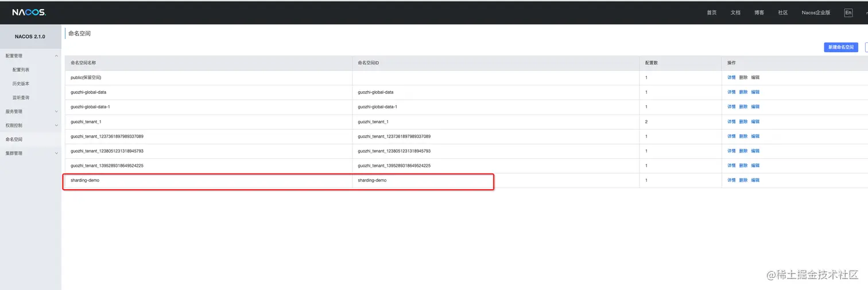Open the 文档 link in top bar
Viewport: 868px width, 290px height.
735,13
